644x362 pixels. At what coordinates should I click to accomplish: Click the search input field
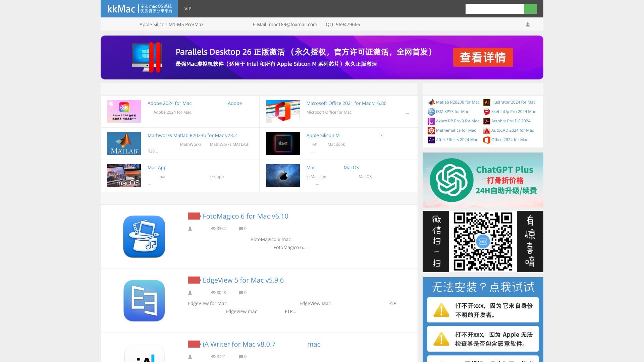pyautogui.click(x=495, y=9)
